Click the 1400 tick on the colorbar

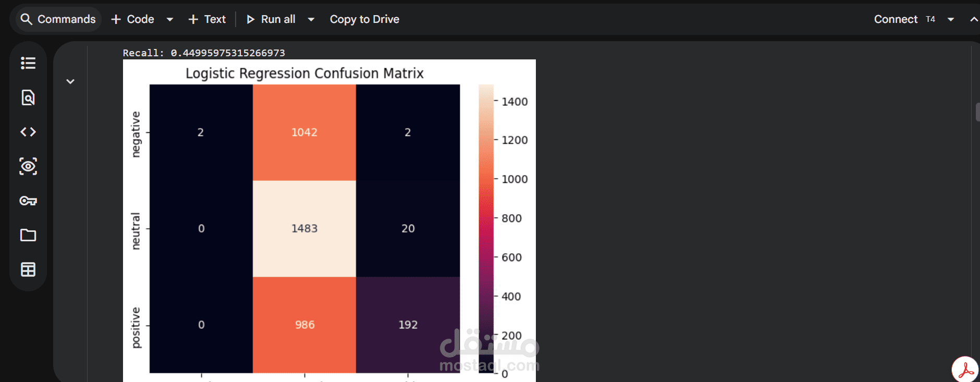click(514, 102)
